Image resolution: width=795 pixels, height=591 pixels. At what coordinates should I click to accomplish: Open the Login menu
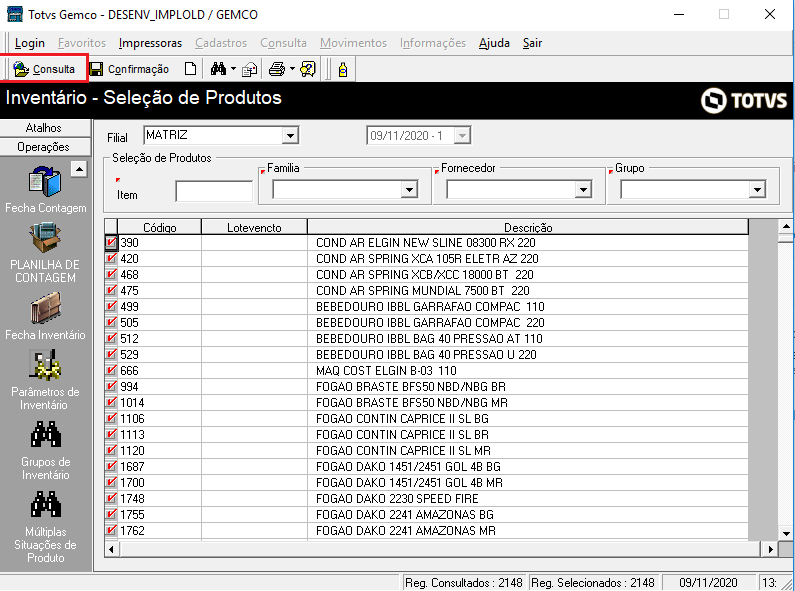pyautogui.click(x=29, y=43)
